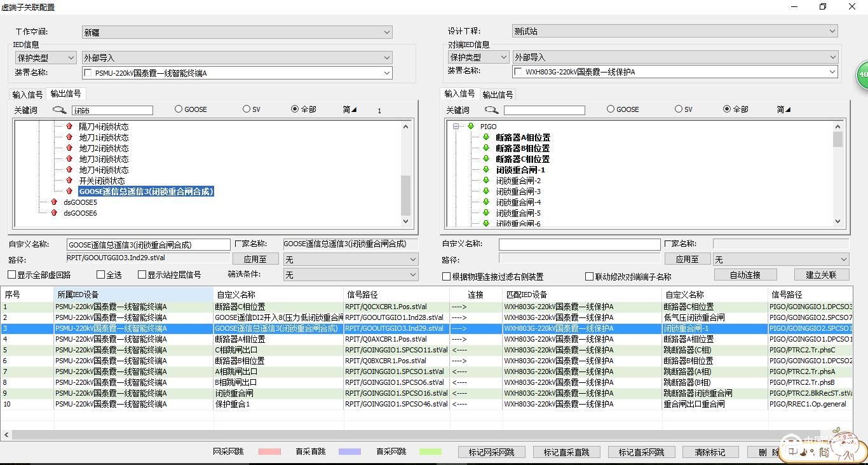868x465 pixels.
Task: Select the GOOSE radio button in left panel
Action: click(179, 109)
